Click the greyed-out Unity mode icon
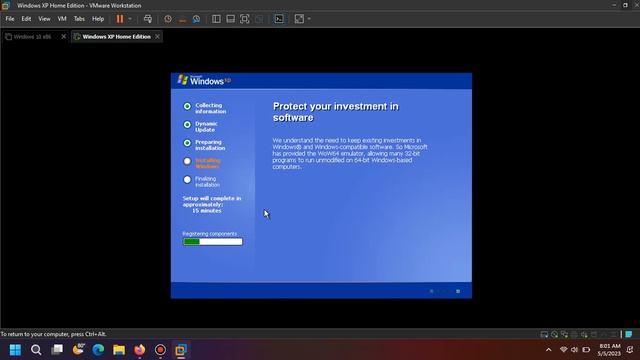The width and height of the screenshot is (640, 360). 259,19
